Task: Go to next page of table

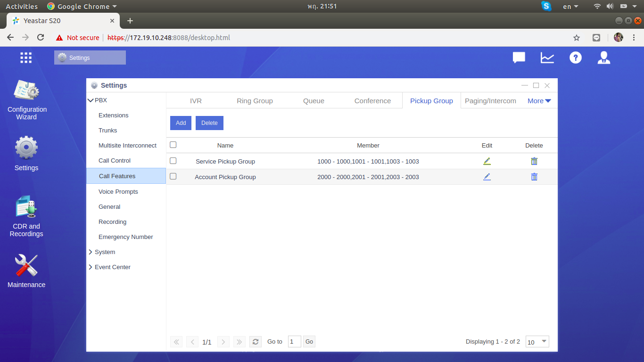Action: tap(223, 342)
